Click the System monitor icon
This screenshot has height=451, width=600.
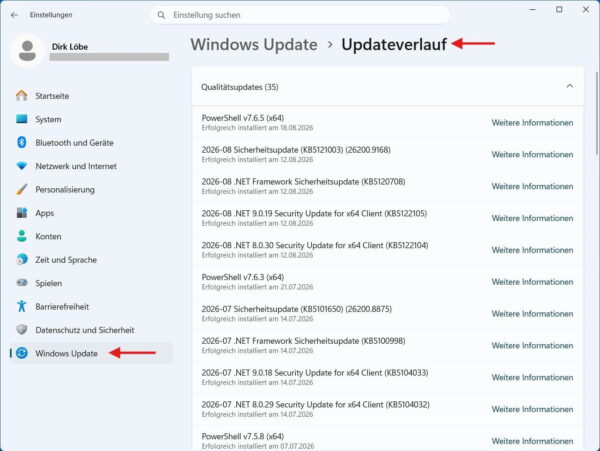(x=22, y=119)
